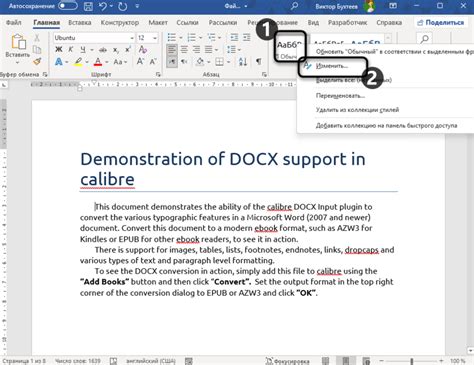Open the Ubuntu font name dropdown
Viewport: 474px width, 365px height.
[132, 38]
